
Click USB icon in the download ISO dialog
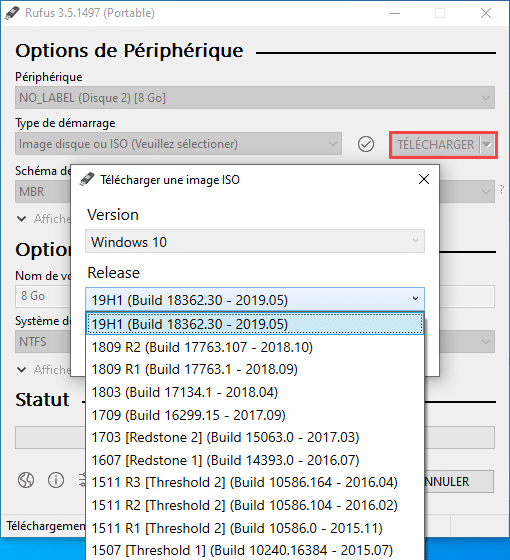pos(87,179)
